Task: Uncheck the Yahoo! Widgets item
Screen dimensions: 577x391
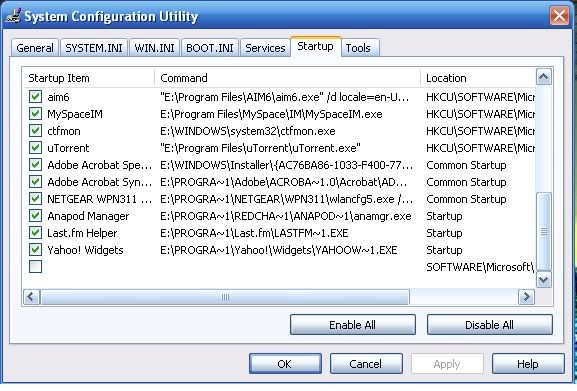Action: [35, 250]
